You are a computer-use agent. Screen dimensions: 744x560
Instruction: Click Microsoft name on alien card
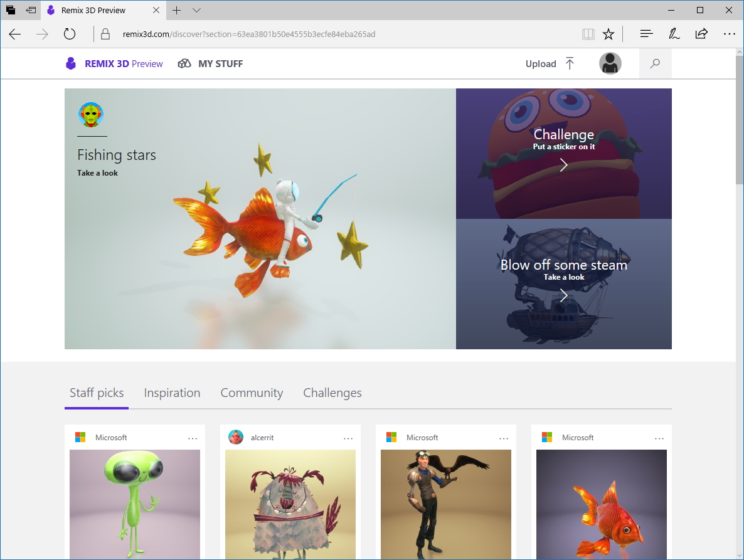tap(111, 438)
